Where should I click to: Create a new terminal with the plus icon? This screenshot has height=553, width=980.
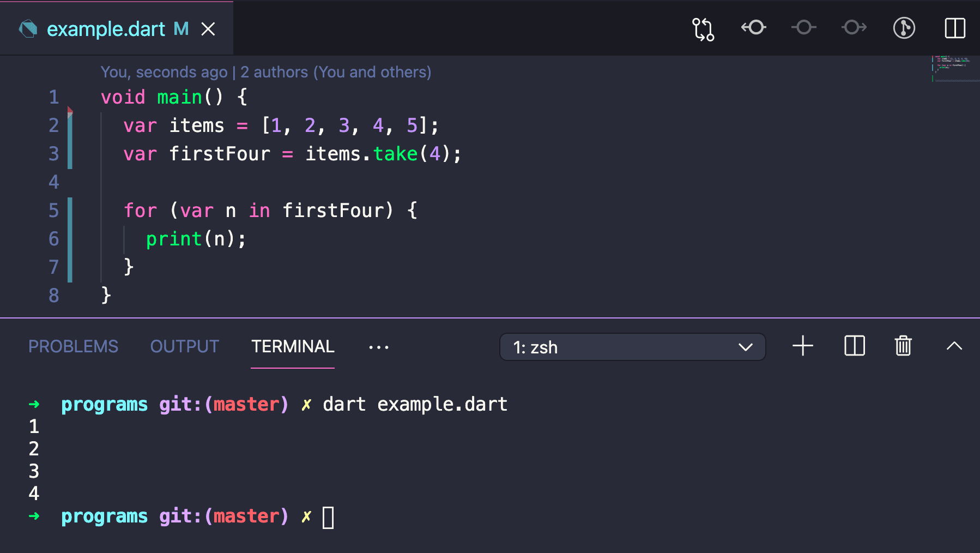click(802, 346)
